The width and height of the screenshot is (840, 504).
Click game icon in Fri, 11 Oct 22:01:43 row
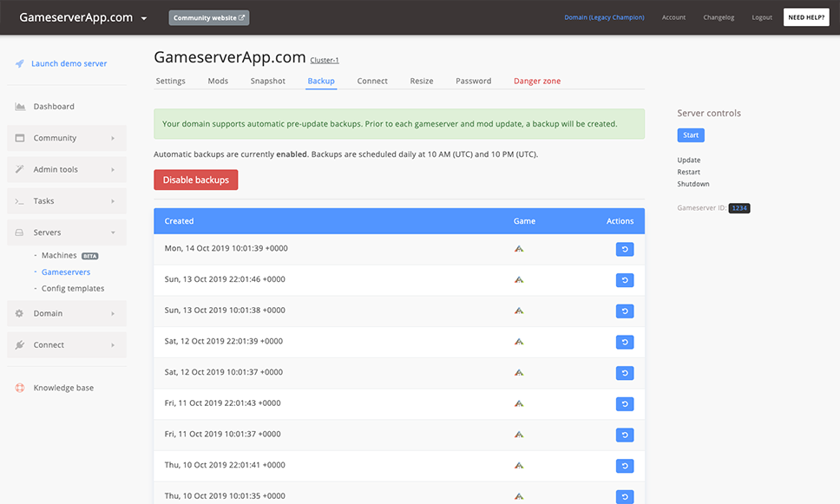click(x=519, y=404)
